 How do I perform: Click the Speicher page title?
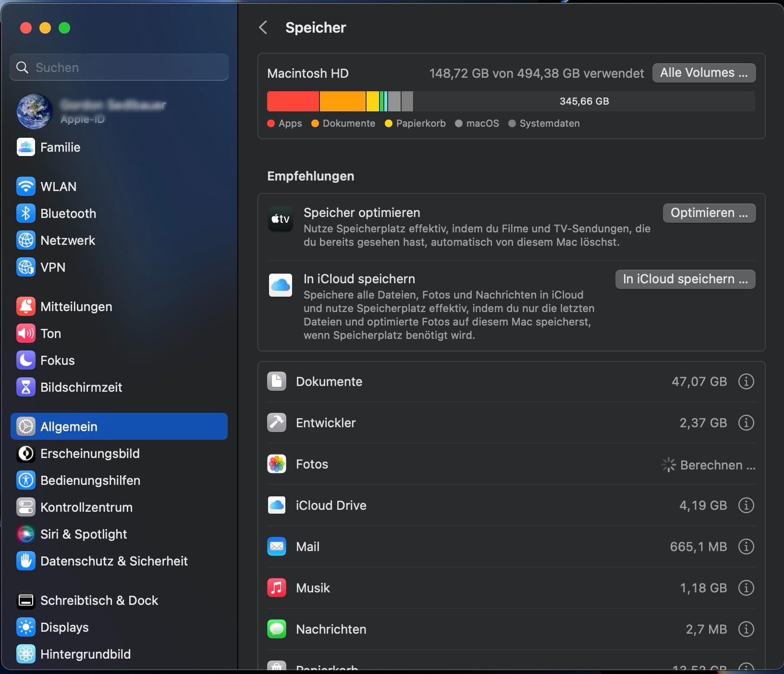tap(316, 27)
